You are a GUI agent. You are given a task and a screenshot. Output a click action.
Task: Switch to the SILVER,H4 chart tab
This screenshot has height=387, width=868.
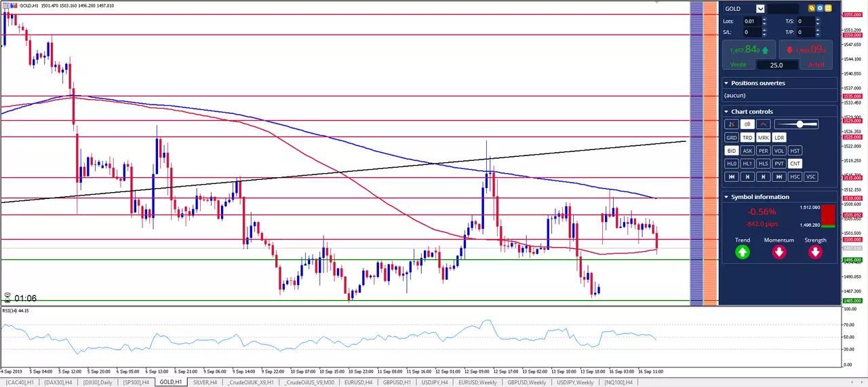(205, 382)
